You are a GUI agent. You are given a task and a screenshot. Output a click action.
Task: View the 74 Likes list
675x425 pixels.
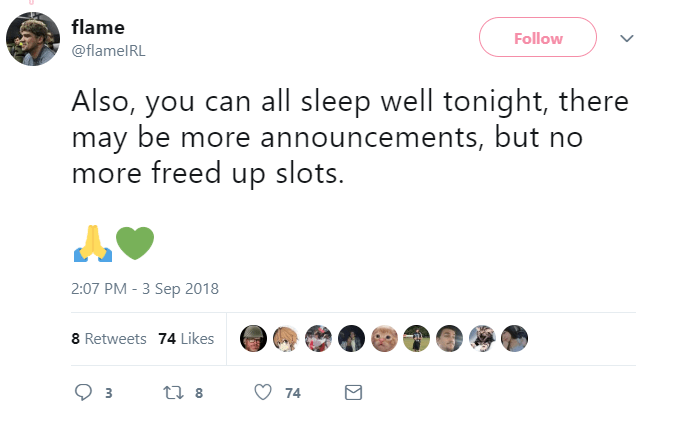(186, 339)
